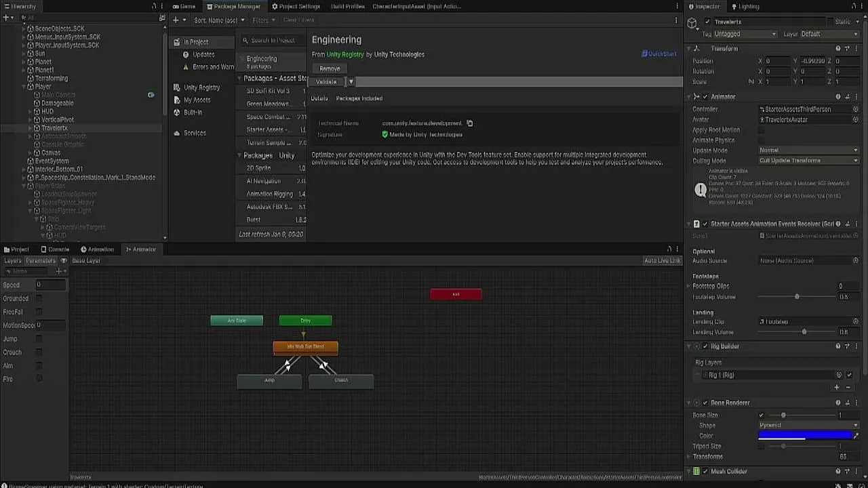This screenshot has width=868, height=488.
Task: Open the Packages Included tab
Action: pyautogui.click(x=359, y=98)
